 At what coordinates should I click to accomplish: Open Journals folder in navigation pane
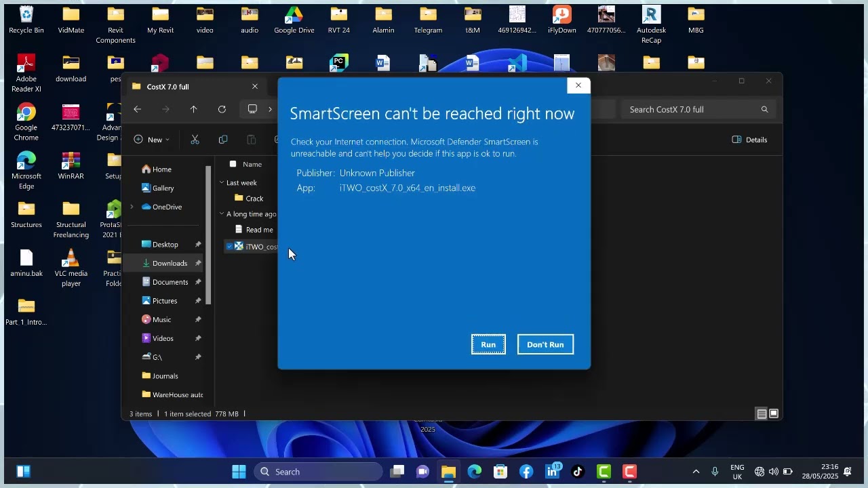point(160,376)
